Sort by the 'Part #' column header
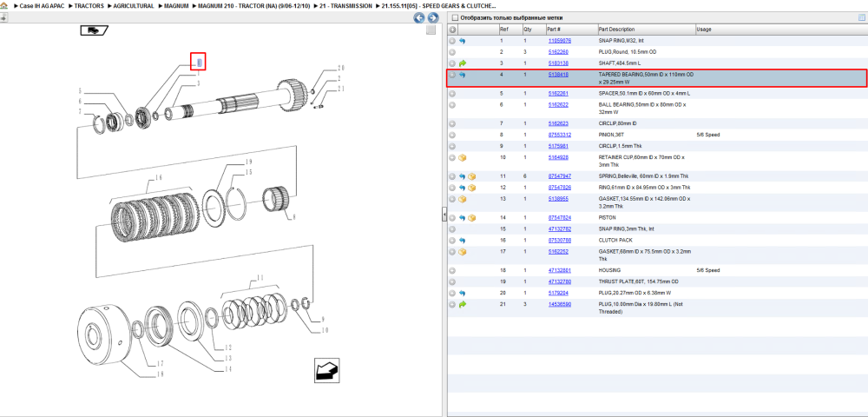 (x=572, y=30)
